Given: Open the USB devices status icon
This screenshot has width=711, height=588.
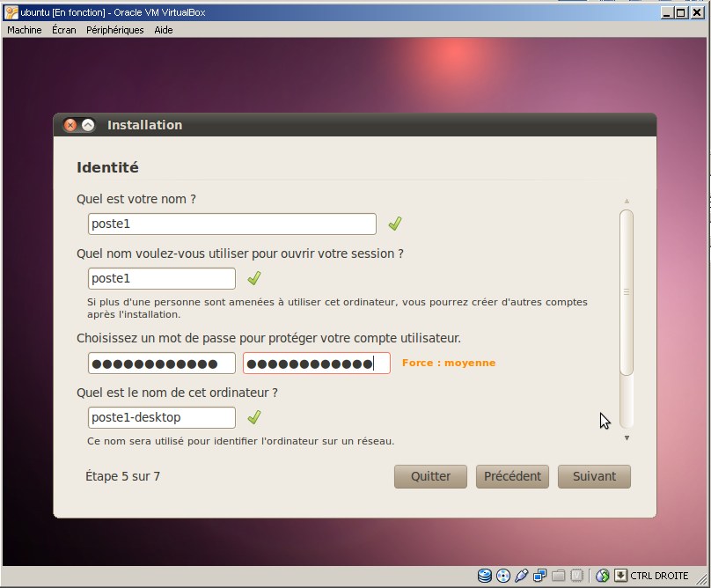Looking at the screenshot, I should tap(521, 576).
